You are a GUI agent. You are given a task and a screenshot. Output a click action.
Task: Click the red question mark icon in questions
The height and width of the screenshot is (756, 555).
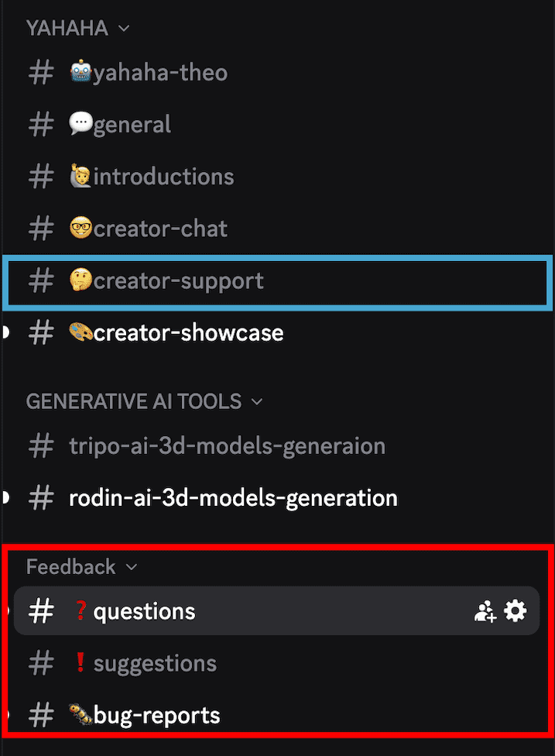pyautogui.click(x=81, y=611)
